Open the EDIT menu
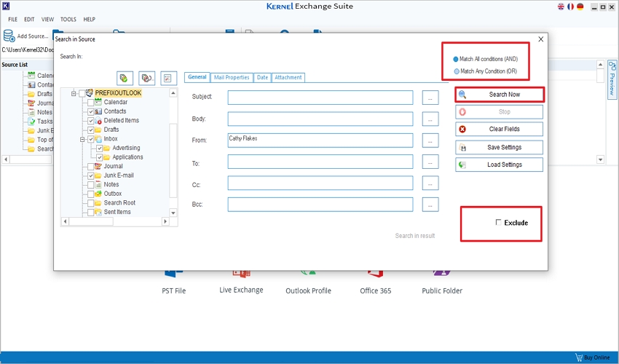The image size is (619, 364). pos(29,20)
